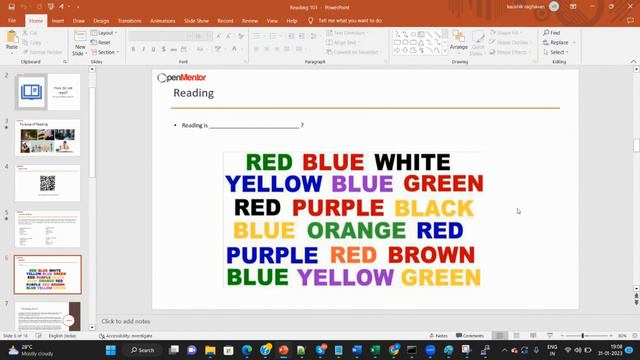640x360 pixels.
Task: Select the text box shape in gallery
Action: click(421, 34)
